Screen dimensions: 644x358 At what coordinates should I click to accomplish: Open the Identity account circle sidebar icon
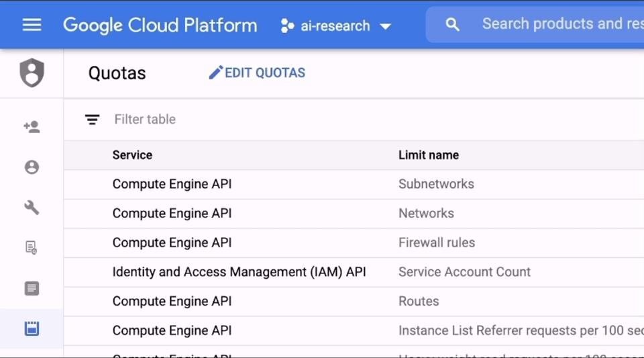32,167
